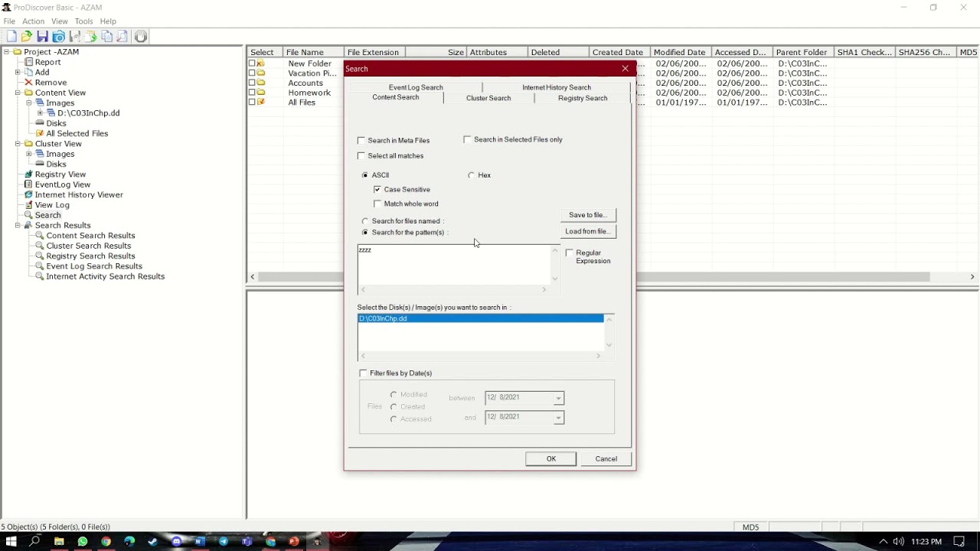Viewport: 980px width, 551px height.
Task: Open Telegram from the taskbar
Action: click(224, 542)
